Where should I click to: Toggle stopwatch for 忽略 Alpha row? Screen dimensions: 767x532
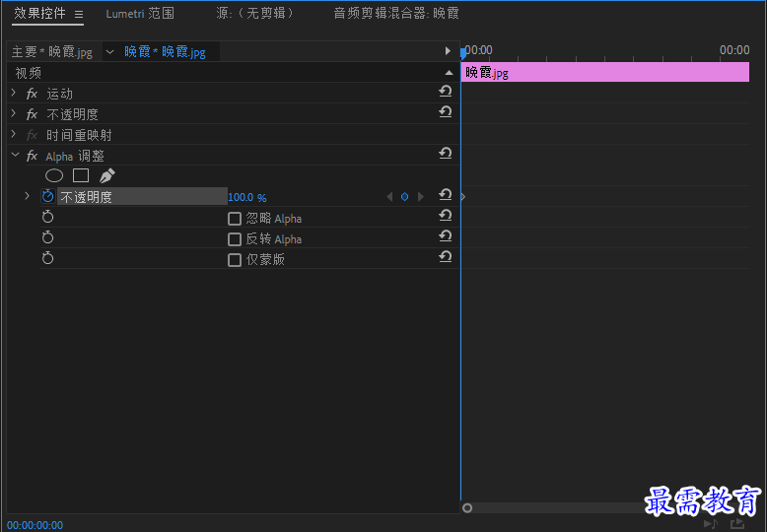click(x=47, y=217)
